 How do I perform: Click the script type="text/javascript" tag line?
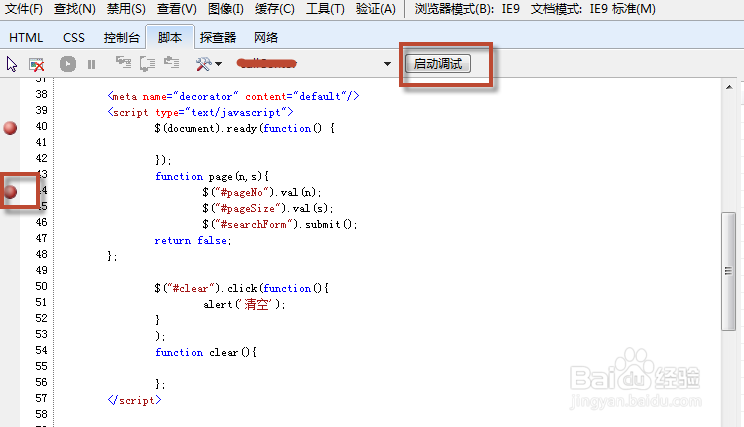[x=200, y=112]
